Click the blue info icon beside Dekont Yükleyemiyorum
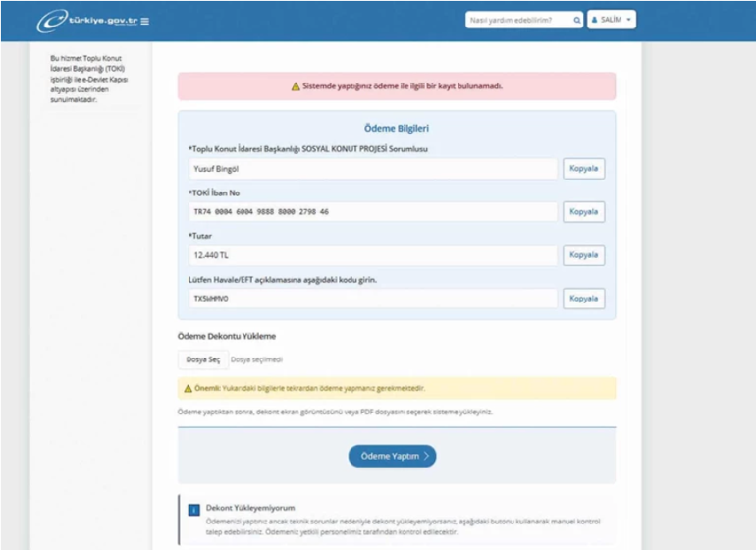 point(193,509)
